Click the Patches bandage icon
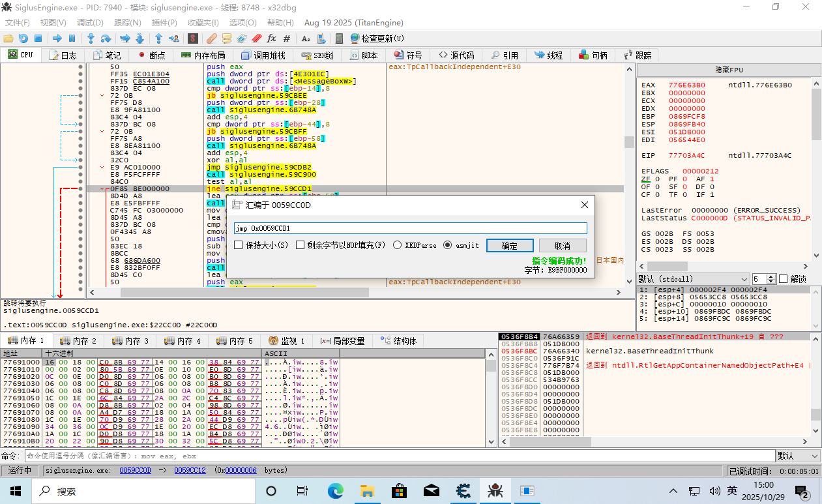This screenshot has height=504, width=822. (x=212, y=38)
